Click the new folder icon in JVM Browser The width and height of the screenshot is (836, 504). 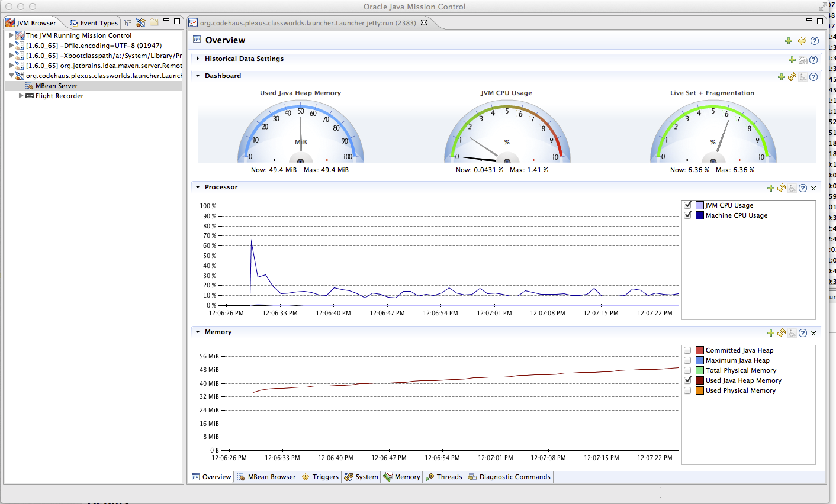coord(154,22)
